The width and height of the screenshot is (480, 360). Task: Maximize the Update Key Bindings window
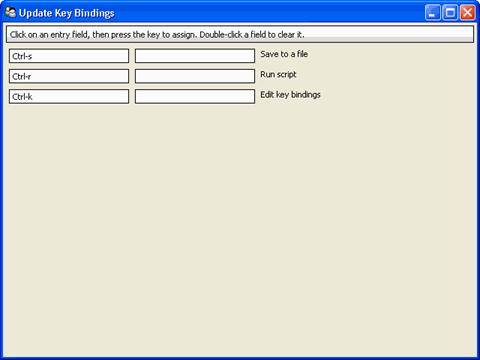[450, 13]
